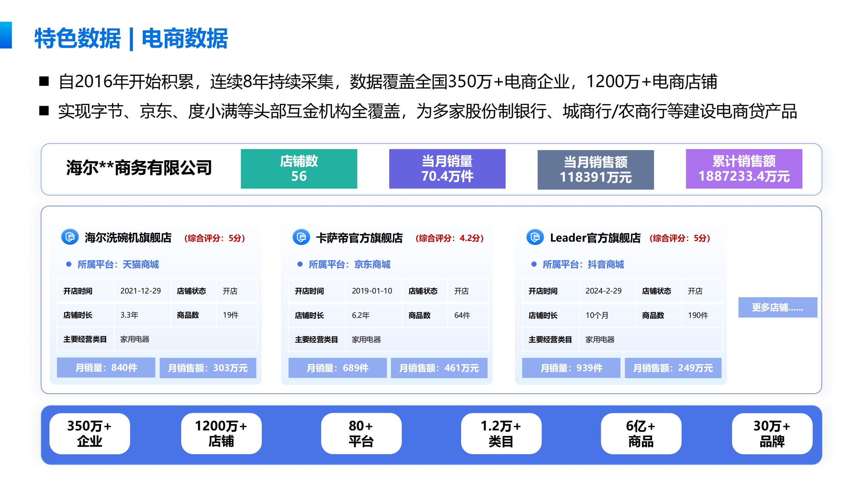
Task: Click the 海尔**商务有限公司 company name
Action: [139, 168]
